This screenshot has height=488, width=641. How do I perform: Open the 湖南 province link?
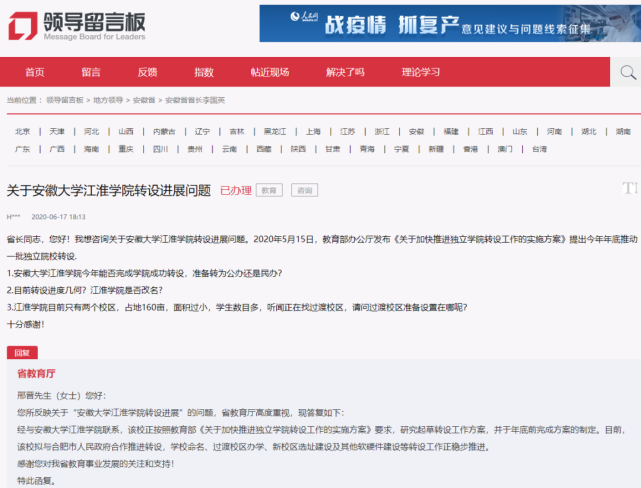click(623, 132)
